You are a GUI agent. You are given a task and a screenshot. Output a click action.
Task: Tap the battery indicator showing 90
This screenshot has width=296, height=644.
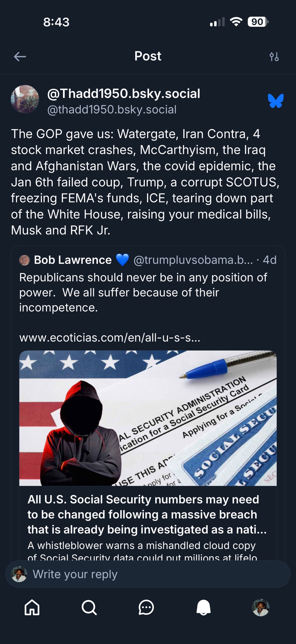258,22
